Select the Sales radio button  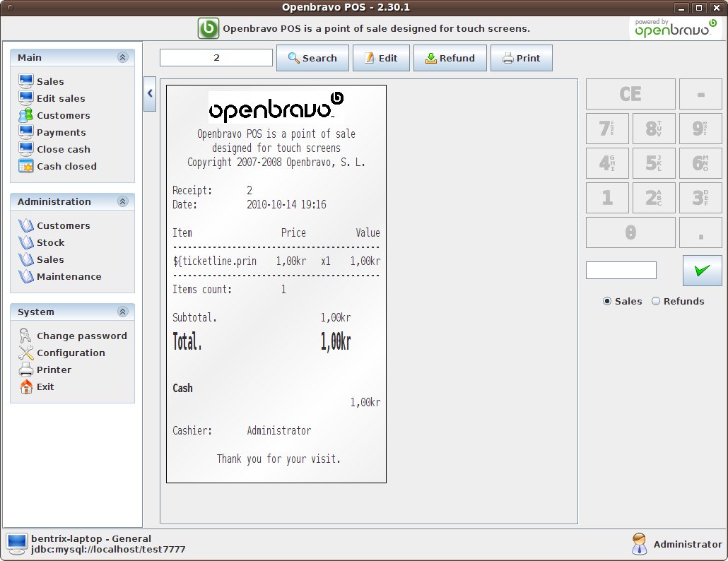coord(607,301)
